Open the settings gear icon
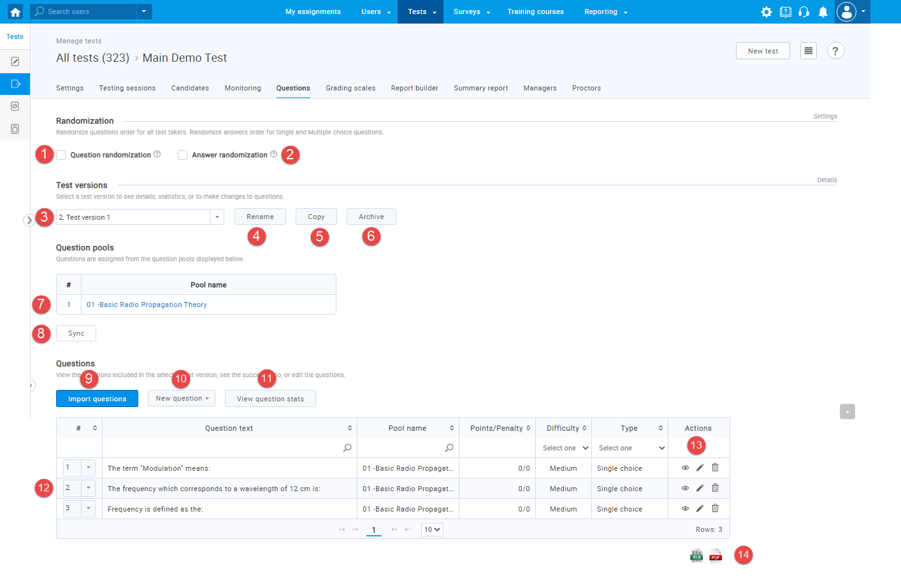This screenshot has width=901, height=588. pos(766,12)
